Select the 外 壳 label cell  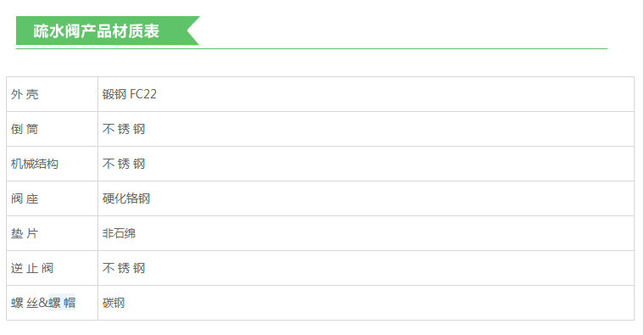click(53, 94)
